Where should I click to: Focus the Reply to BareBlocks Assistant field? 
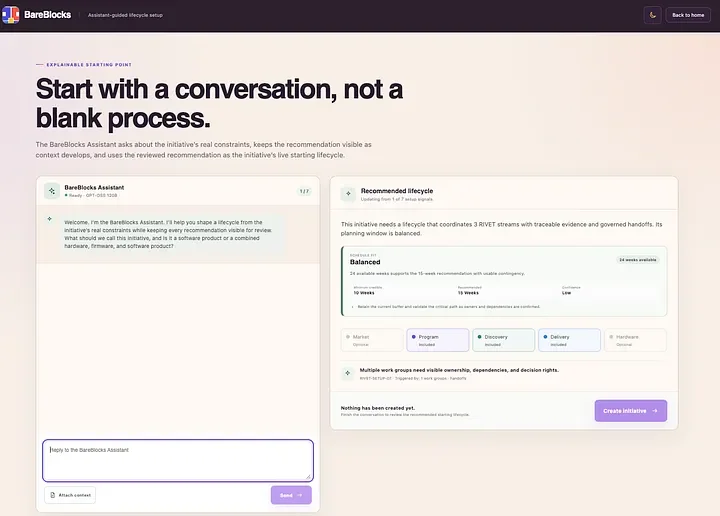click(178, 460)
